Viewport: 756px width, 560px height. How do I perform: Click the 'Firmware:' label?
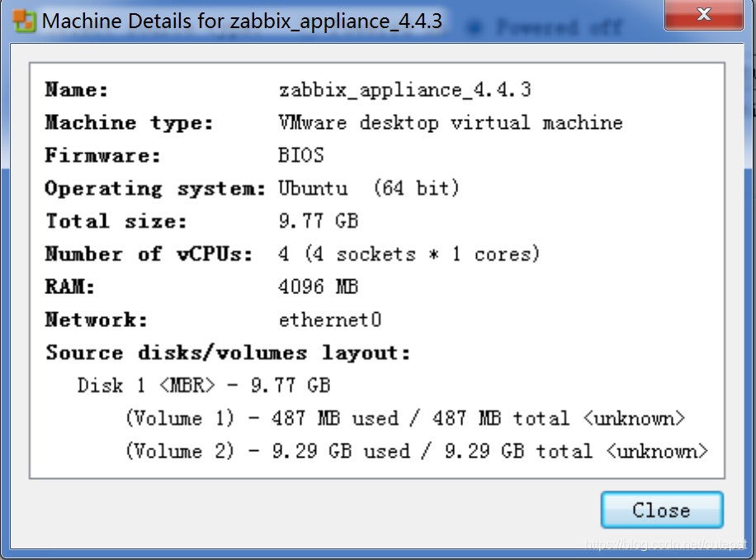tap(102, 155)
